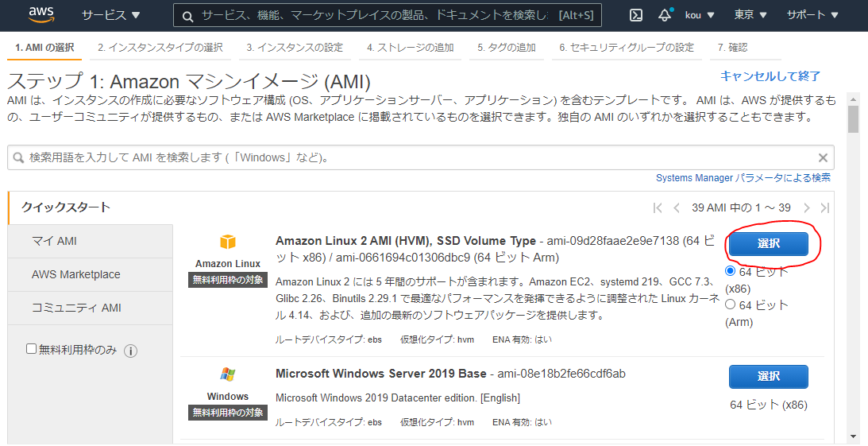Expand the サービス dropdown menu
Viewport: 868px width, 446px height.
tap(110, 15)
